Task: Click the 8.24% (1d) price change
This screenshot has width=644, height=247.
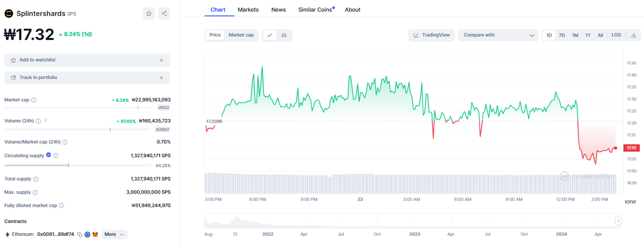Action: coord(75,34)
